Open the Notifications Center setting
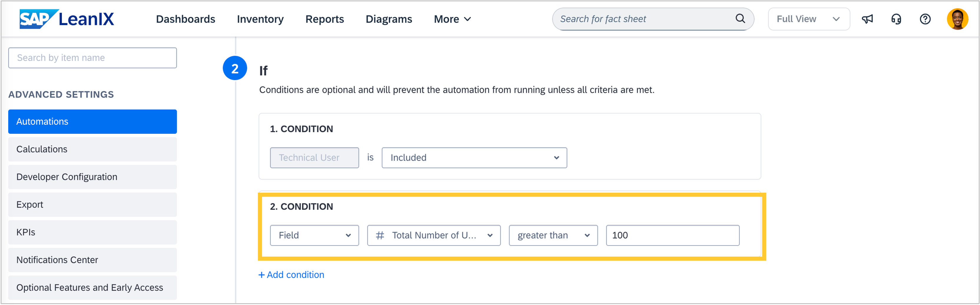Screen dimensions: 980x305 pos(92,260)
